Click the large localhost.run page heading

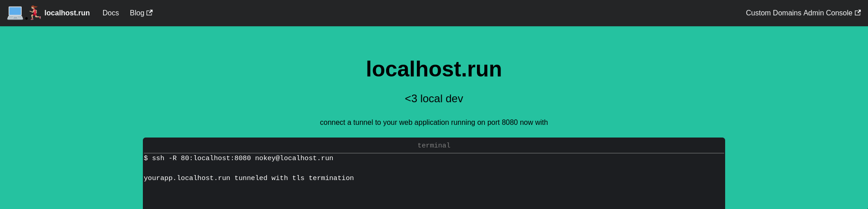434,69
